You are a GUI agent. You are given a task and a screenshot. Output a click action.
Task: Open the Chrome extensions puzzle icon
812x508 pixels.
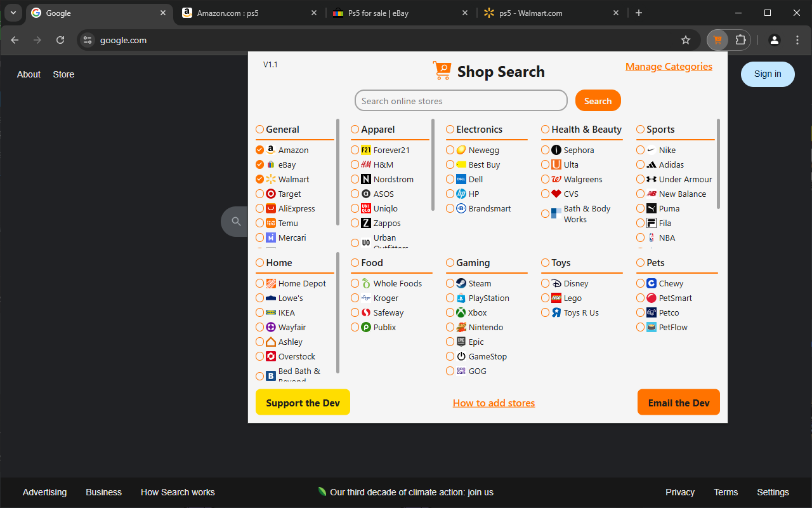coord(740,40)
